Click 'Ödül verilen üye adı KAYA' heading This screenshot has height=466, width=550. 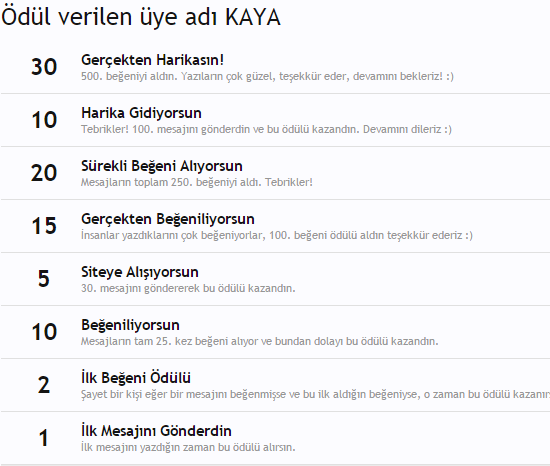tap(141, 17)
